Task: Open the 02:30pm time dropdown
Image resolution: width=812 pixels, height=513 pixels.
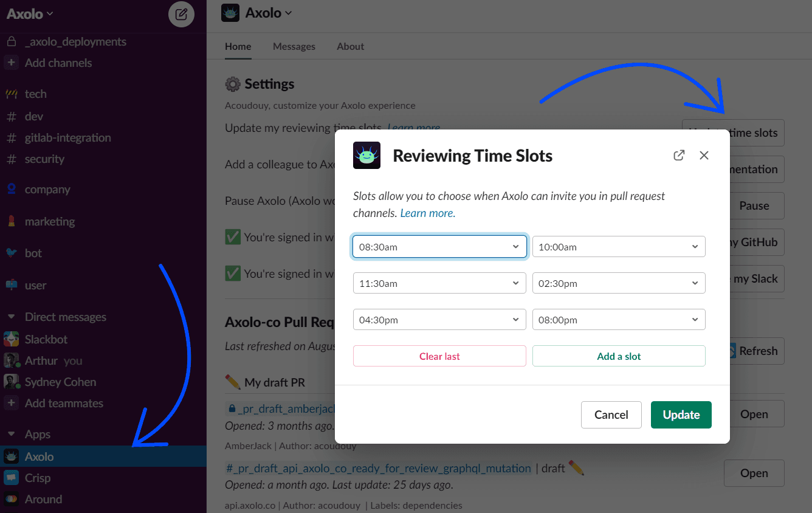Action: (619, 283)
